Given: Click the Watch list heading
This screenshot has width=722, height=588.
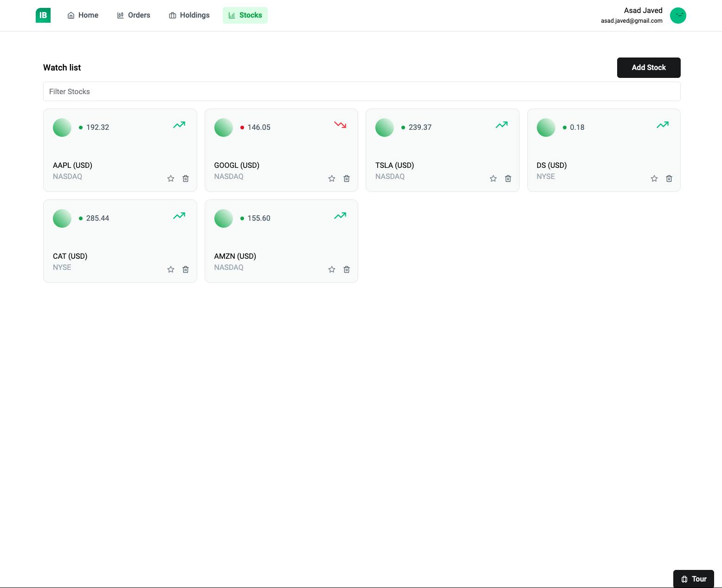Looking at the screenshot, I should click(62, 68).
